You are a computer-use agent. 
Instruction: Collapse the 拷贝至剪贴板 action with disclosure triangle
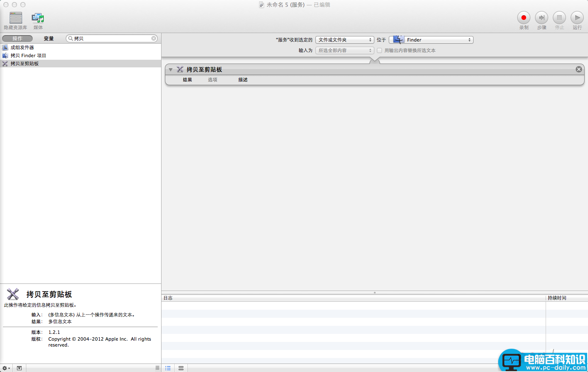[x=171, y=69]
